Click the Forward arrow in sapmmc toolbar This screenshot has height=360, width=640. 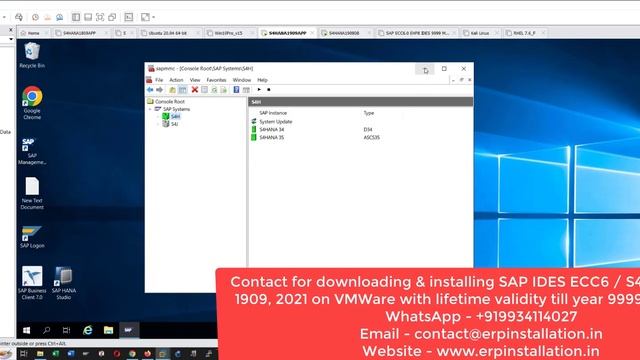(160, 90)
